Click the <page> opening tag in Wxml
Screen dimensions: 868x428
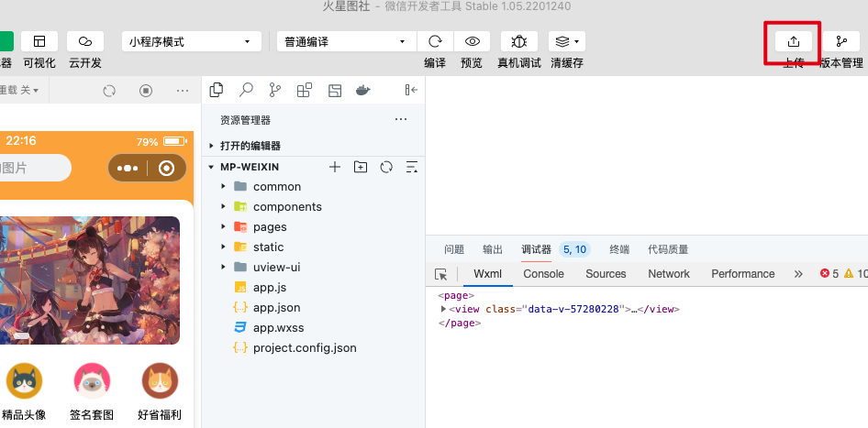pyautogui.click(x=456, y=296)
